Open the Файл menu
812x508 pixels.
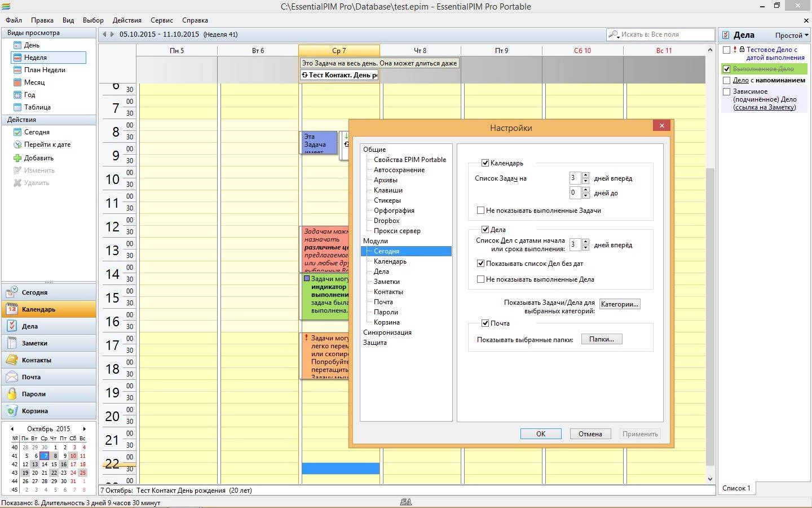[x=14, y=20]
